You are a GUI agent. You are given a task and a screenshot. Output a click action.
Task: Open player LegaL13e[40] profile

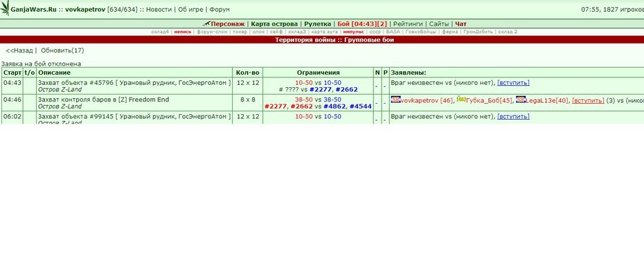pyautogui.click(x=547, y=100)
